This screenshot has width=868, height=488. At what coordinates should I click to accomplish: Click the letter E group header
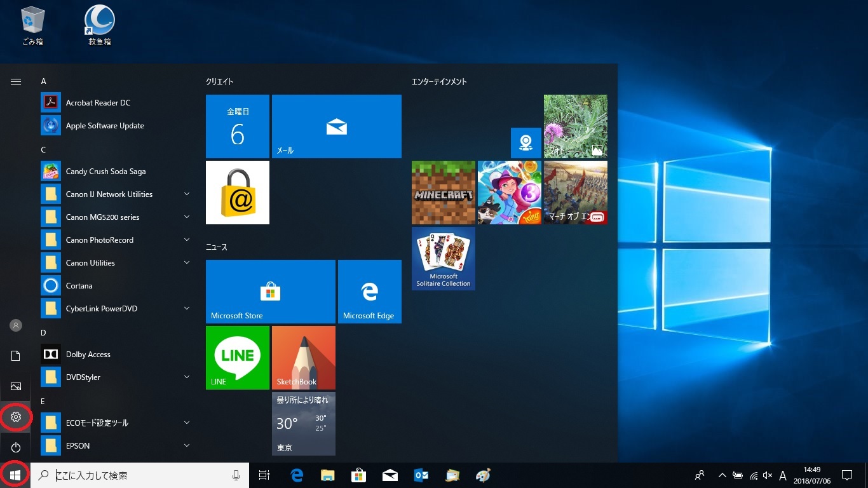pos(44,402)
